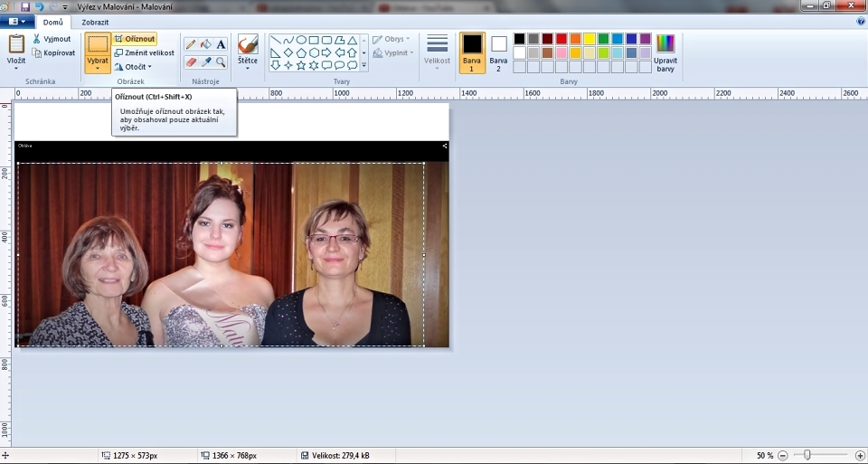
Task: Pick the red color swatch in palette
Action: pyautogui.click(x=561, y=39)
